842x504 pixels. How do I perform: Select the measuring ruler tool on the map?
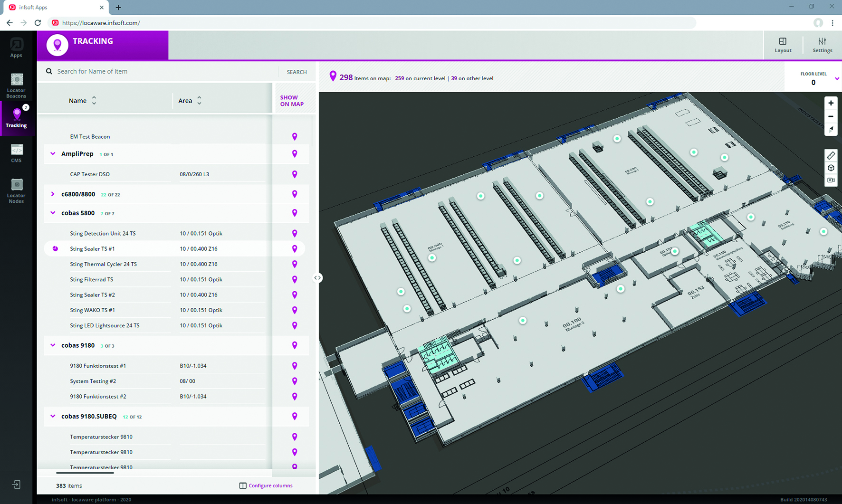(x=831, y=155)
